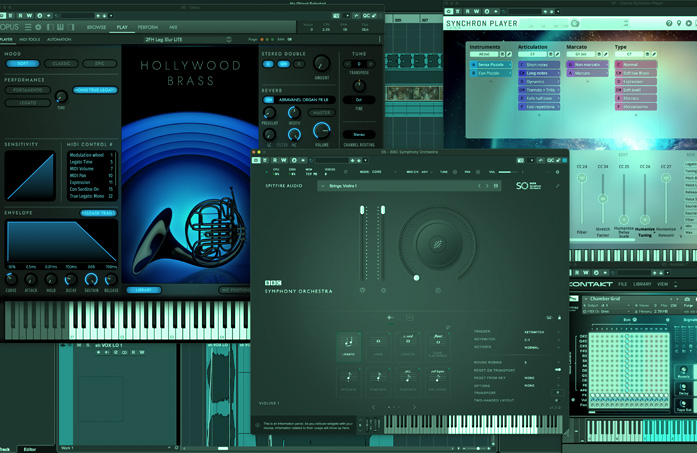The image size is (697, 453).
Task: Go to previous Spitfire preset arrow
Action: pos(479,186)
